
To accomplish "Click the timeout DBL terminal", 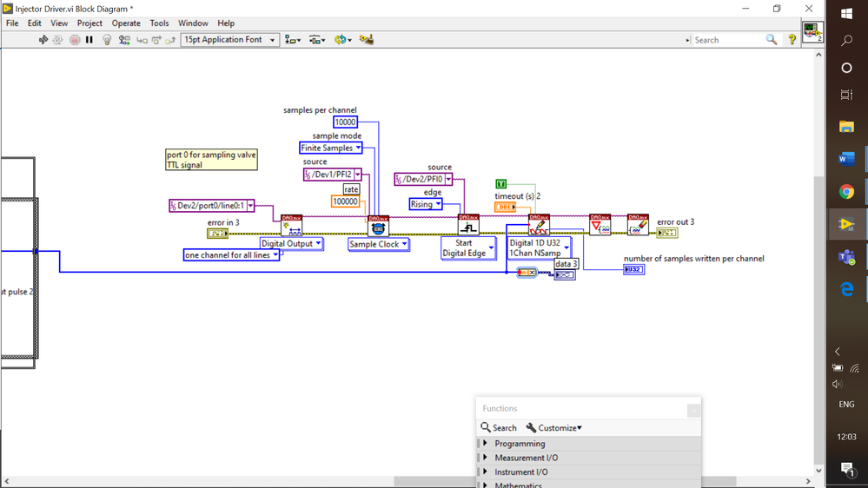I will 505,207.
